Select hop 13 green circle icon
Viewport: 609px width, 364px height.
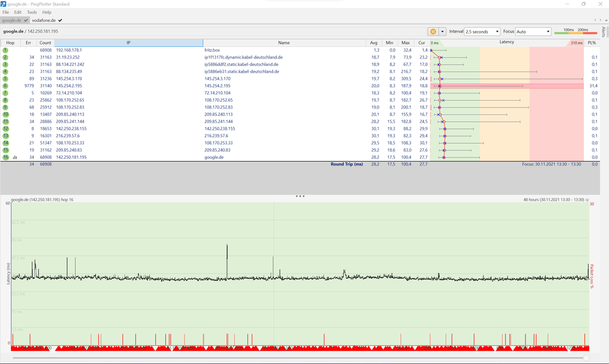5,136
